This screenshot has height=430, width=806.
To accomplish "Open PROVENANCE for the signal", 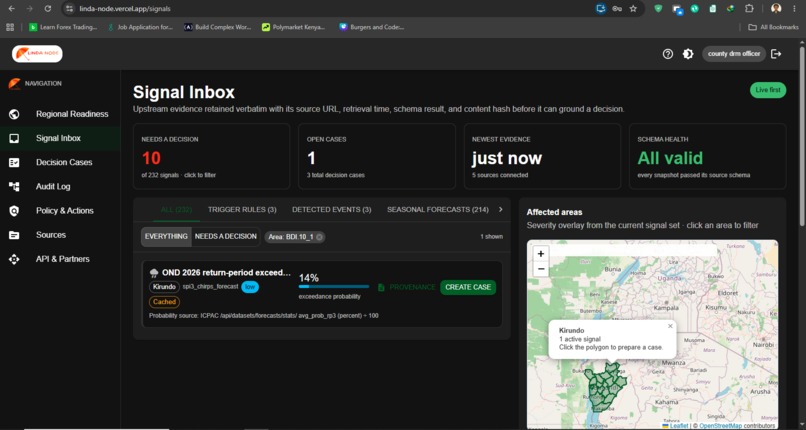I will pos(407,287).
